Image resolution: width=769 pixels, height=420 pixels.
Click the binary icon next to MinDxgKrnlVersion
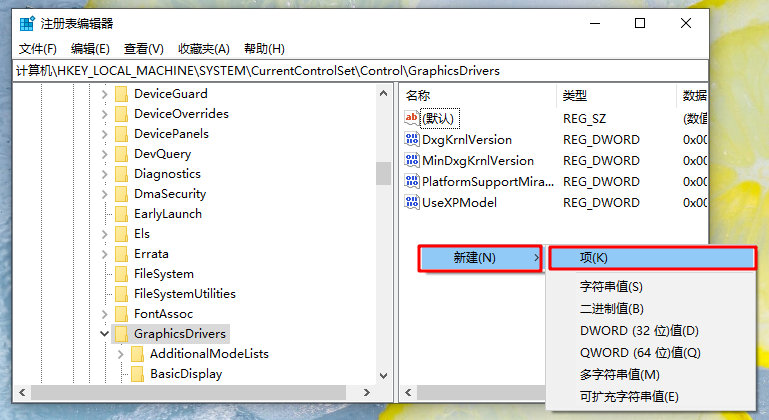pyautogui.click(x=412, y=160)
